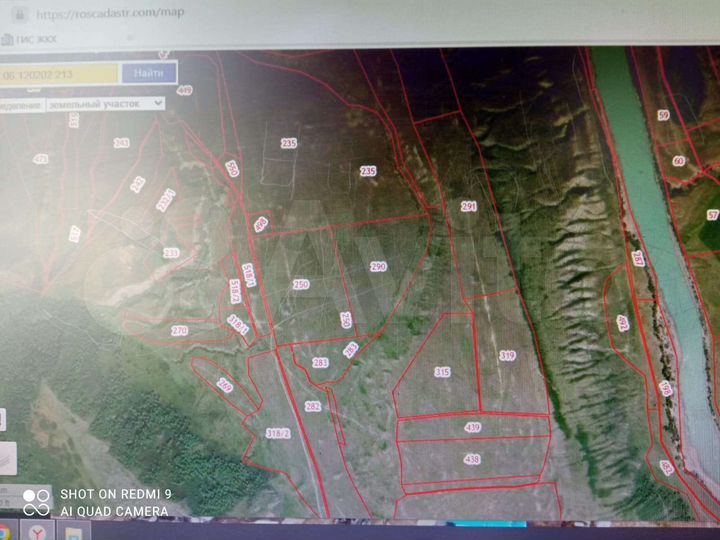Click parcel label 438
Viewport: 720px width, 540px height.
tap(472, 458)
